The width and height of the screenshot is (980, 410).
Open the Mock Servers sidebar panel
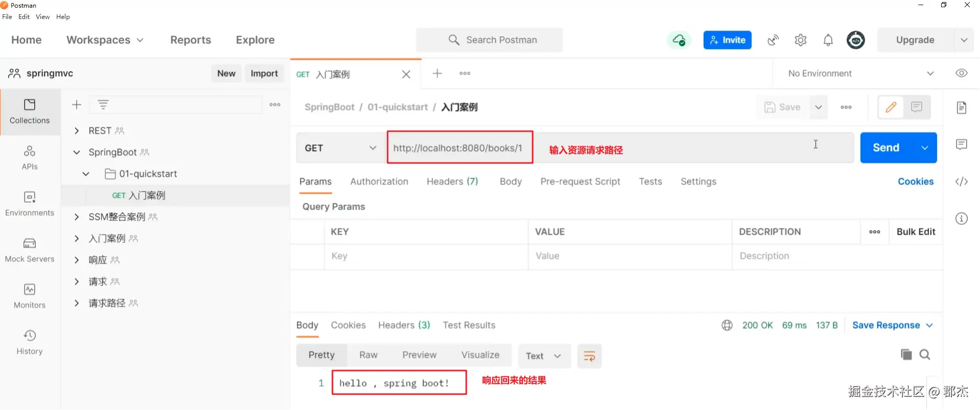click(x=30, y=250)
